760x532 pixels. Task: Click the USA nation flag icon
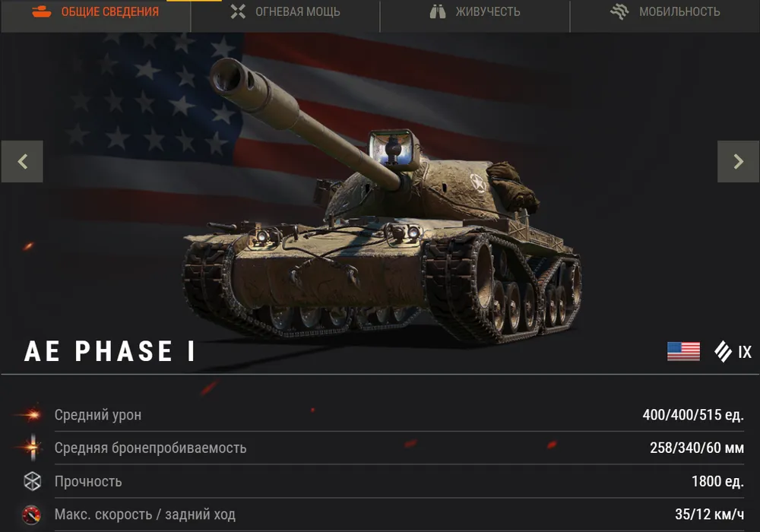tap(683, 351)
